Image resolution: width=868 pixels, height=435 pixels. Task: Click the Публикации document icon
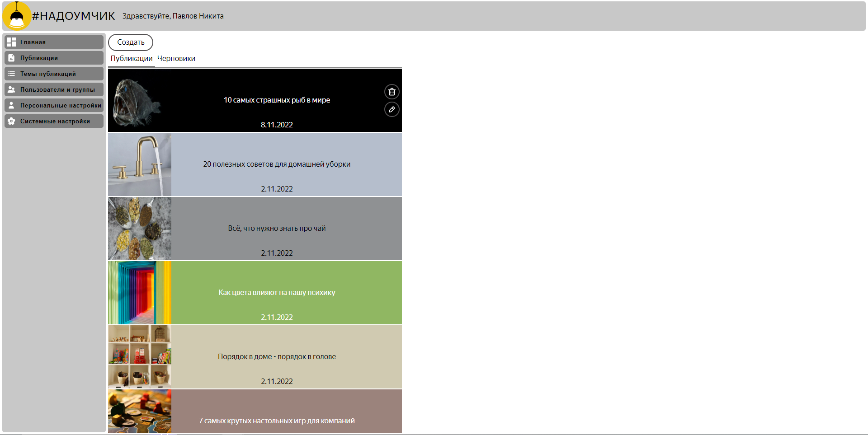(11, 58)
